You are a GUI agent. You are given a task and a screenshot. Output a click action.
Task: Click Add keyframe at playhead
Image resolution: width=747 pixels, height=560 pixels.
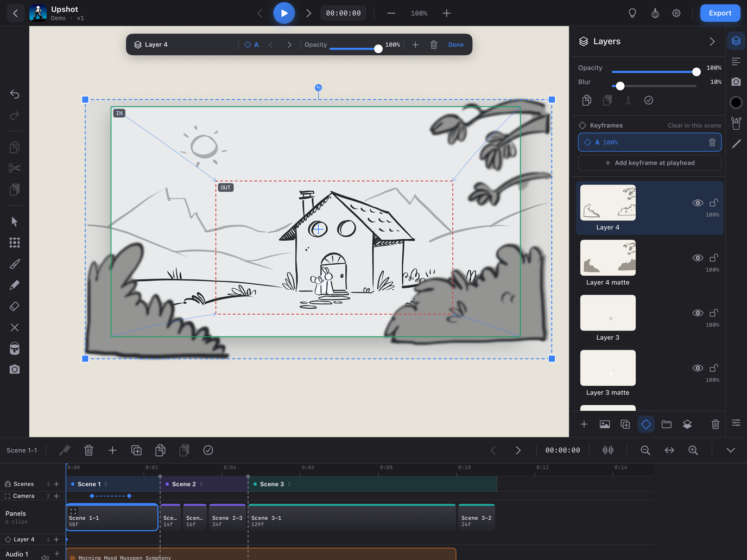(650, 163)
